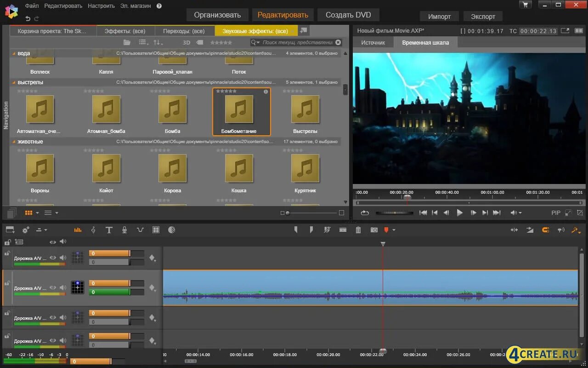588x368 pixels.
Task: Click the Создать DVD button
Action: (x=348, y=15)
